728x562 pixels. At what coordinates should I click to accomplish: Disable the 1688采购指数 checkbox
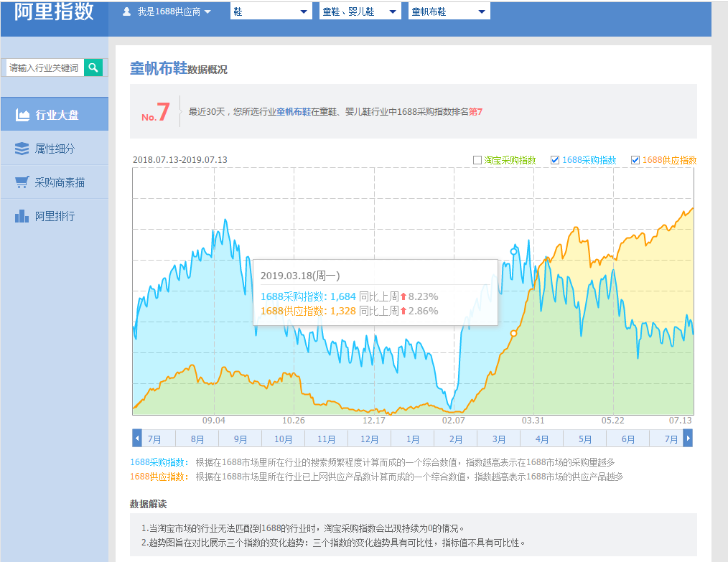point(554,160)
